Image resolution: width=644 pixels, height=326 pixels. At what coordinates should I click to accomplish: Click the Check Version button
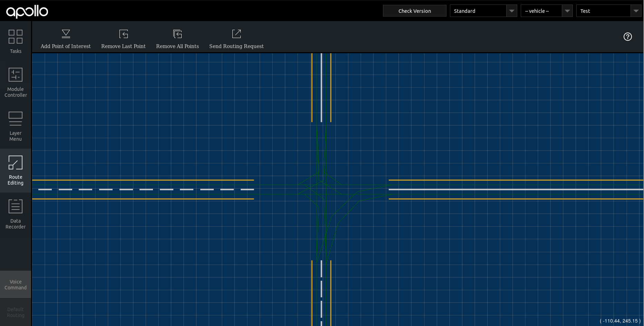click(415, 11)
